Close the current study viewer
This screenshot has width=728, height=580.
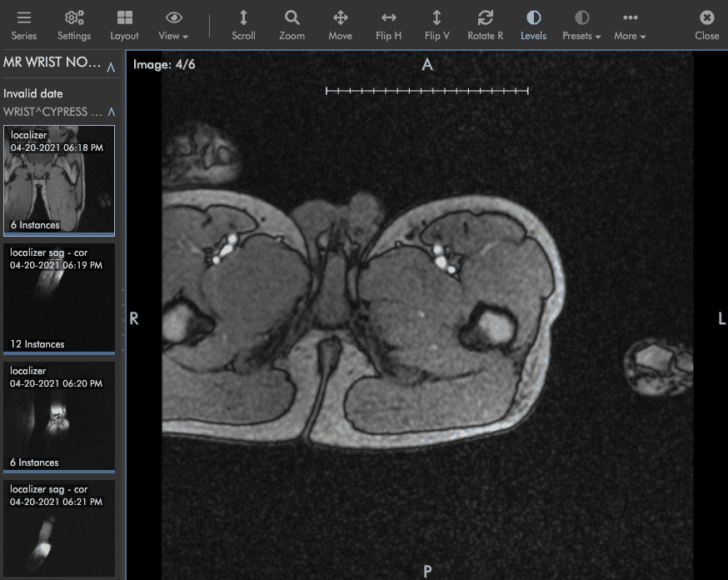click(x=706, y=24)
